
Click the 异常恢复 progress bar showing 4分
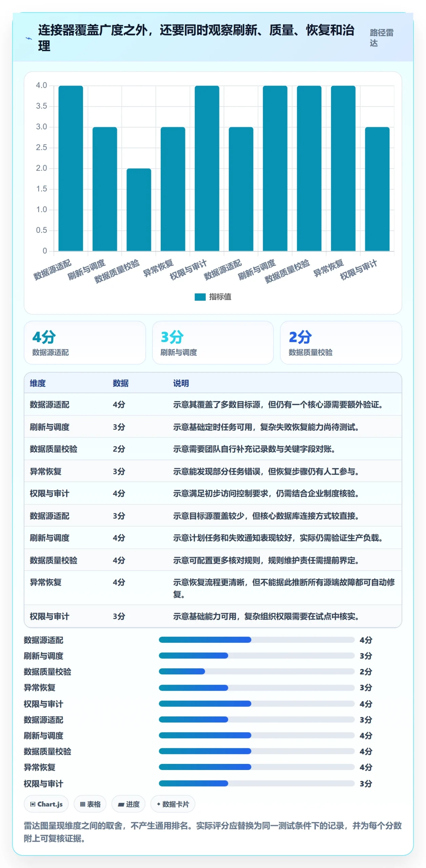257,767
